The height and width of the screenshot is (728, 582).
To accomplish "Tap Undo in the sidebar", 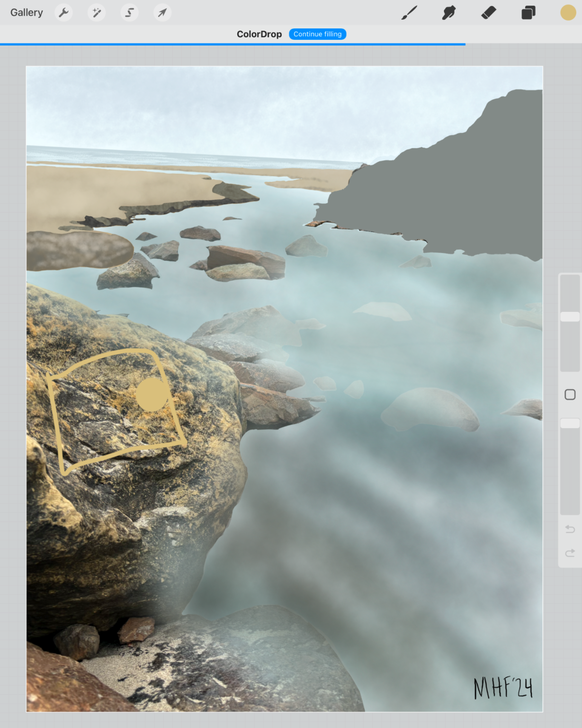I will coord(570,529).
